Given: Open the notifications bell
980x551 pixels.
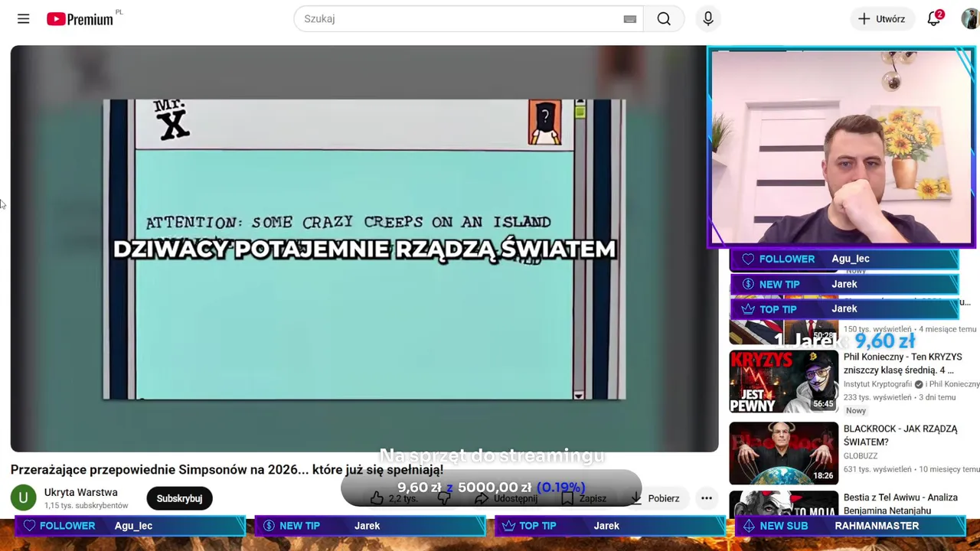Looking at the screenshot, I should [x=934, y=19].
